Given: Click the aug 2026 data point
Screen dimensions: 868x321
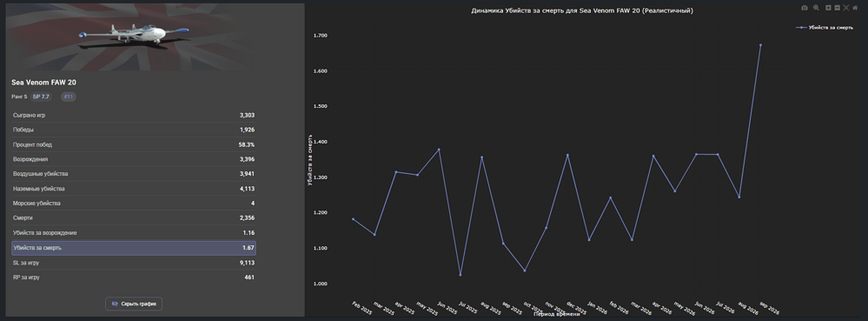Looking at the screenshot, I should coord(739,197).
